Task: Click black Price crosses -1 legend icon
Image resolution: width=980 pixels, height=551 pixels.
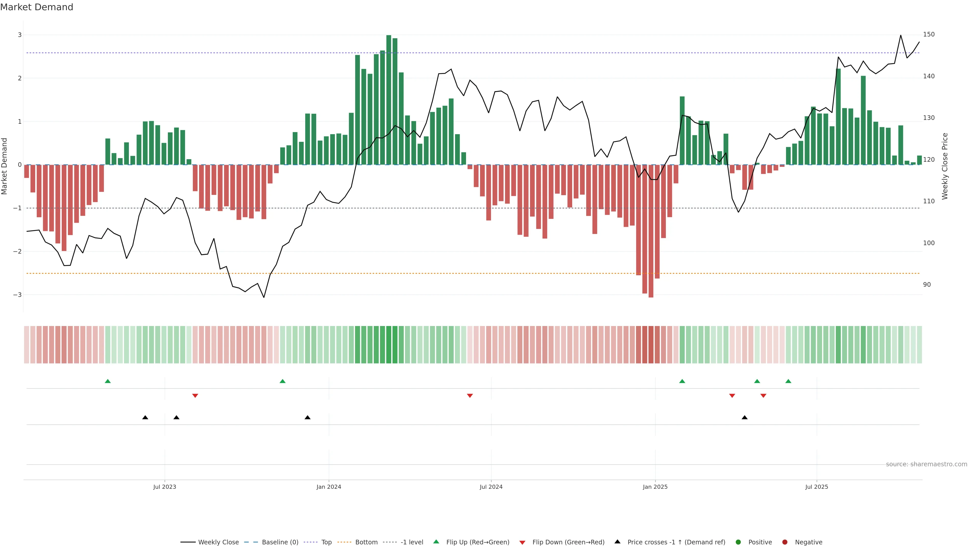Action: [617, 542]
